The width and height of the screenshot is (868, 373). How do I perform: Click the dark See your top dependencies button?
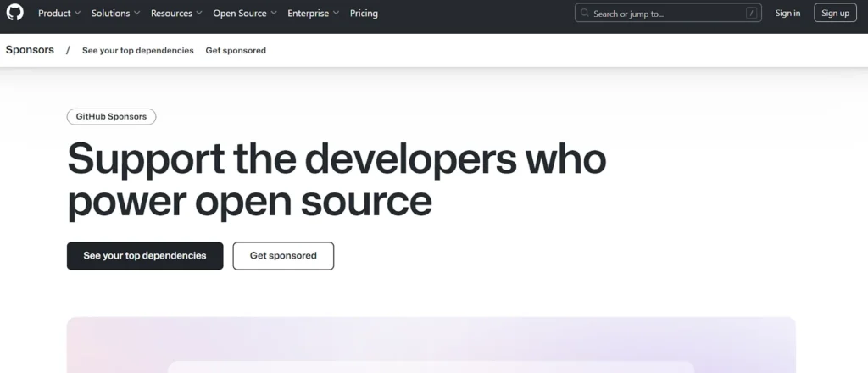[x=145, y=256]
